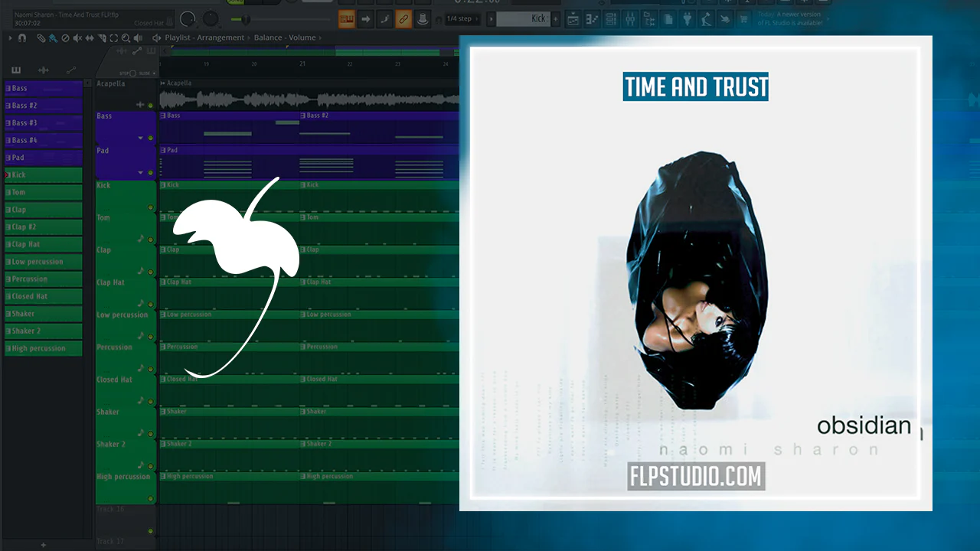Screen dimensions: 980x551
Task: Open the Channel rack view icon
Action: 611,19
